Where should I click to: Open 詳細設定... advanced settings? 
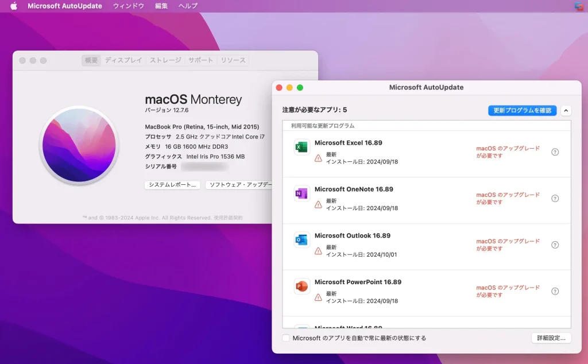(551, 338)
